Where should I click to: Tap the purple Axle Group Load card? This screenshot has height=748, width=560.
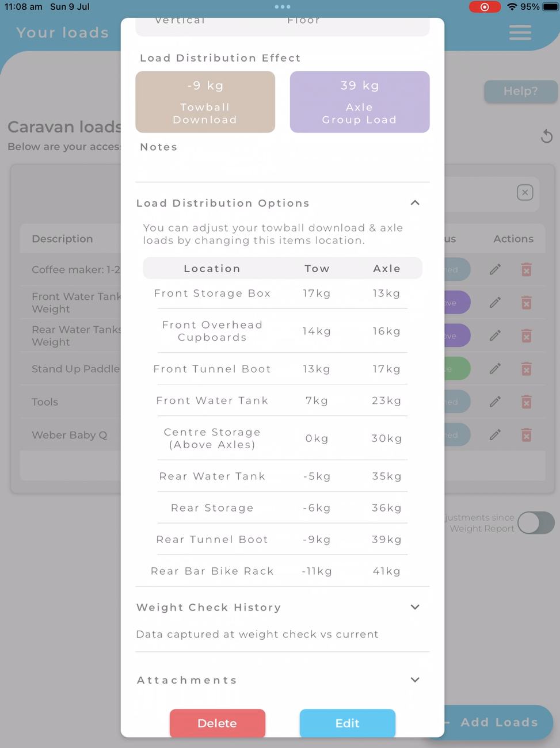[x=359, y=102]
